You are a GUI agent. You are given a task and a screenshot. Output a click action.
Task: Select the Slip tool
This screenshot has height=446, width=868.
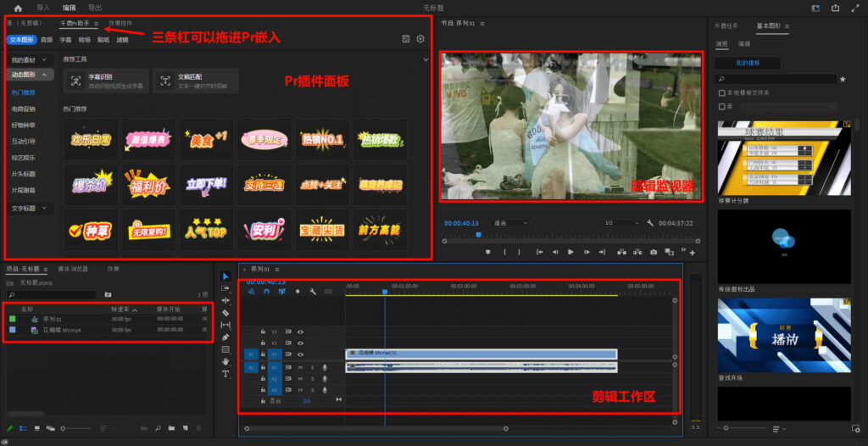[225, 325]
